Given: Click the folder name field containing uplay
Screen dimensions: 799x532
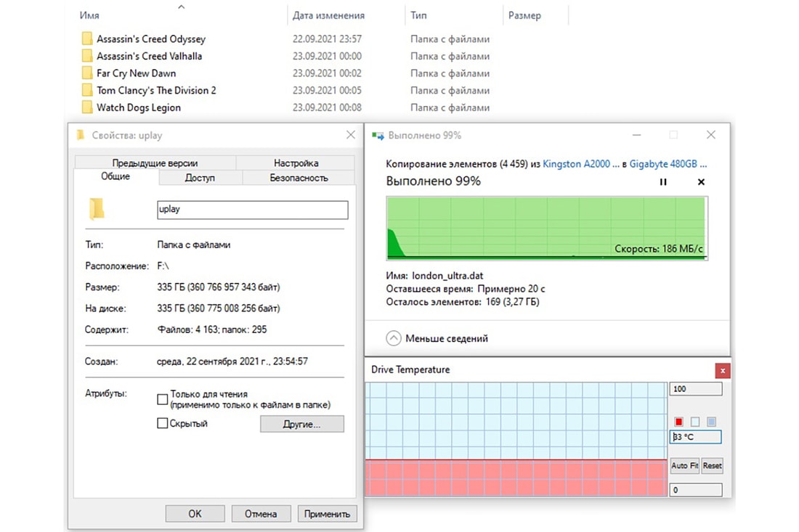Looking at the screenshot, I should click(x=253, y=210).
